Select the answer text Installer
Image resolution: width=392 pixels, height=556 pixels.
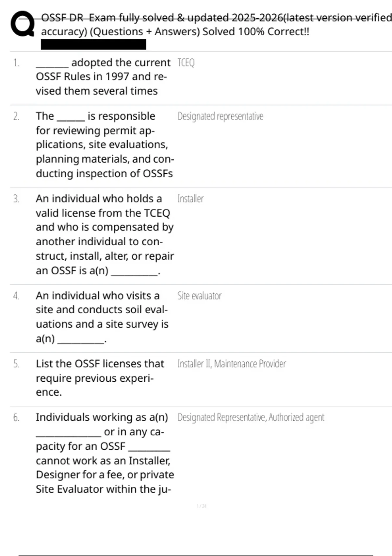tap(190, 199)
